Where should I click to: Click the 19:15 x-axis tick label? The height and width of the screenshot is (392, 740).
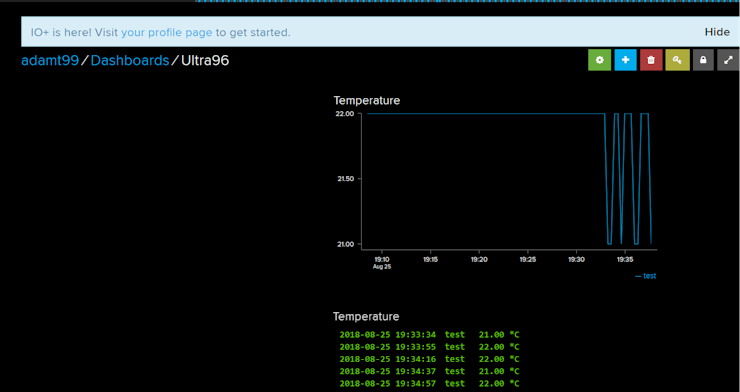point(430,259)
